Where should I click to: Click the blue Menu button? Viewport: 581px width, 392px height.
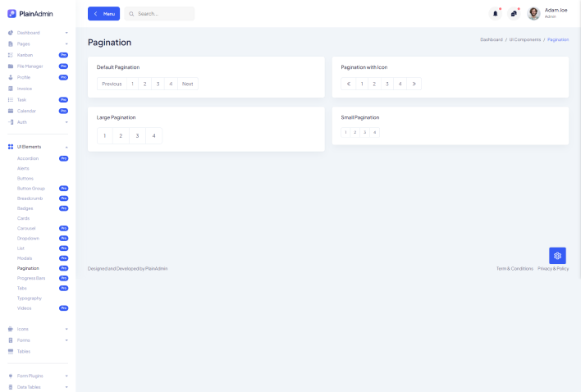click(x=103, y=14)
